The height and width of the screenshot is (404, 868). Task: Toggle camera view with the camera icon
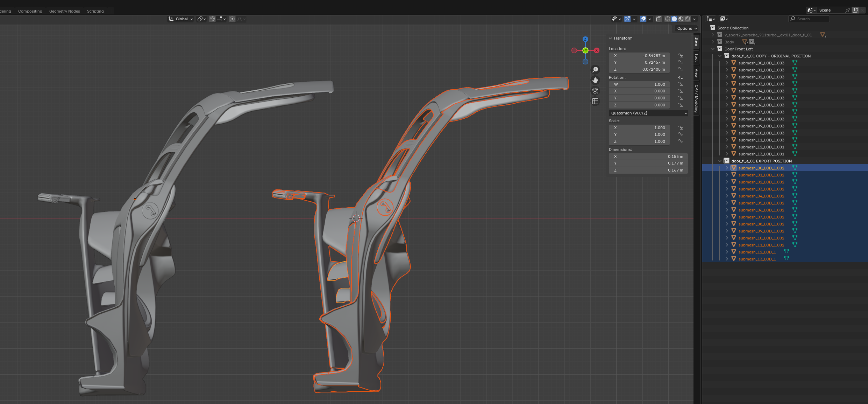coord(595,91)
